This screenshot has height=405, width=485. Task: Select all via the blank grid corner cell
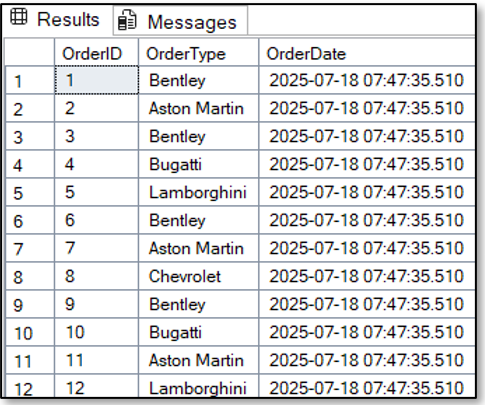tap(30, 52)
